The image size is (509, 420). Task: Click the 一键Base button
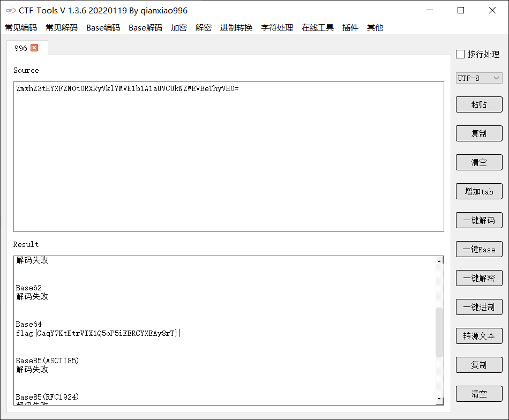point(479,249)
